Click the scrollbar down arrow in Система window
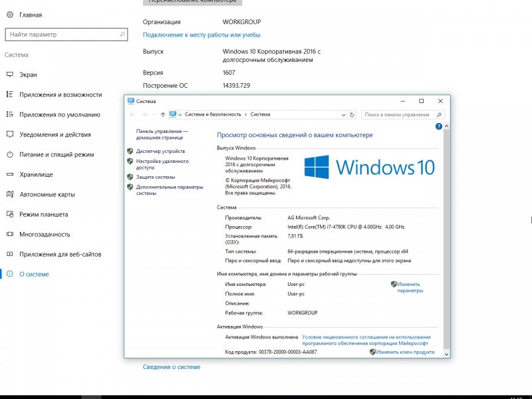The width and height of the screenshot is (532, 399). pyautogui.click(x=446, y=354)
